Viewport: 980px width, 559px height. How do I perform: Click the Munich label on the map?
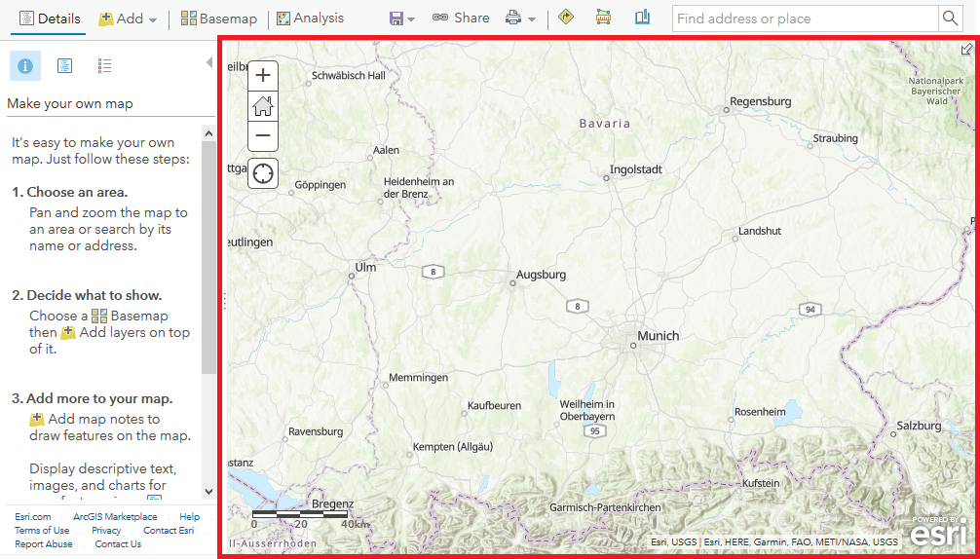tap(659, 336)
